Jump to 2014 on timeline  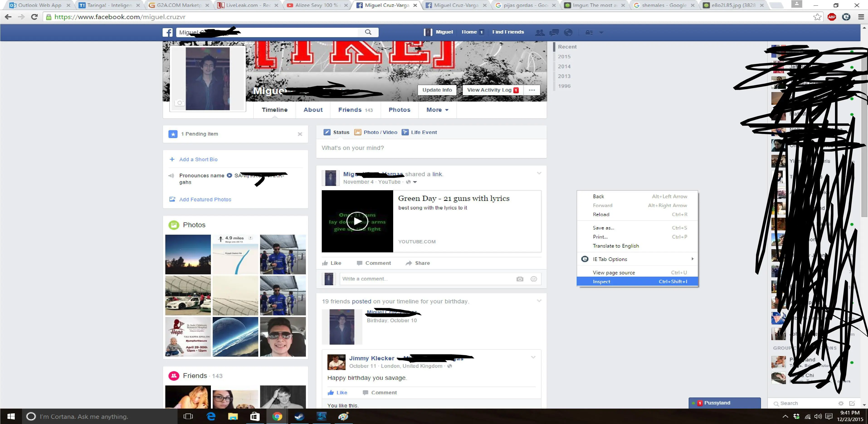coord(564,66)
